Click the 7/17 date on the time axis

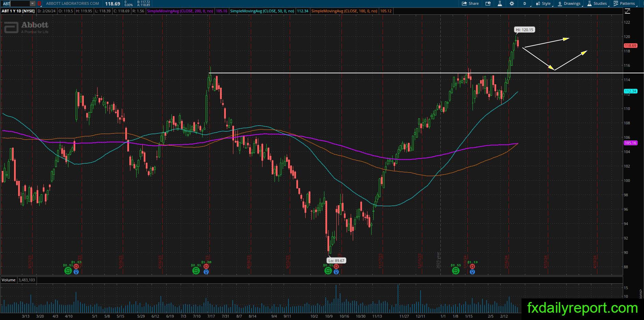[x=211, y=316]
